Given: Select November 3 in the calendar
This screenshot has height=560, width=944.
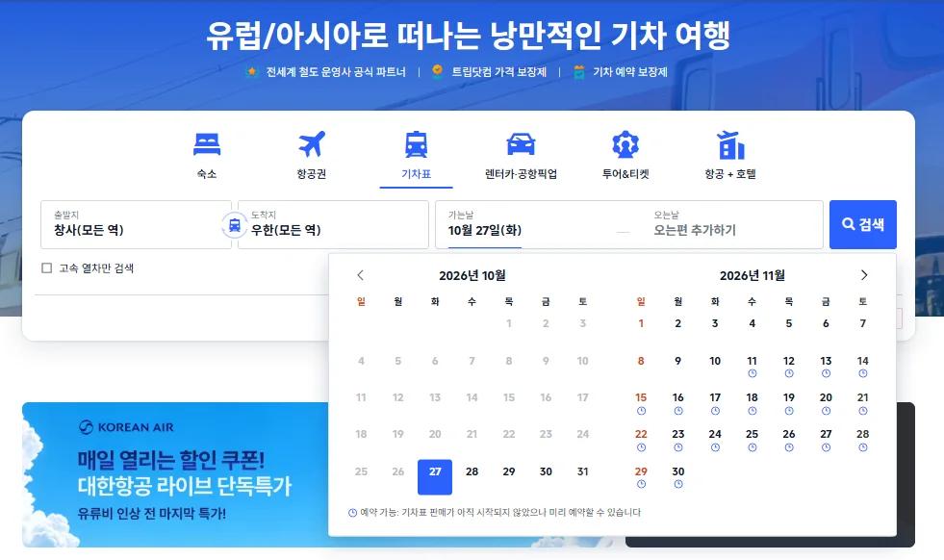Looking at the screenshot, I should [715, 324].
